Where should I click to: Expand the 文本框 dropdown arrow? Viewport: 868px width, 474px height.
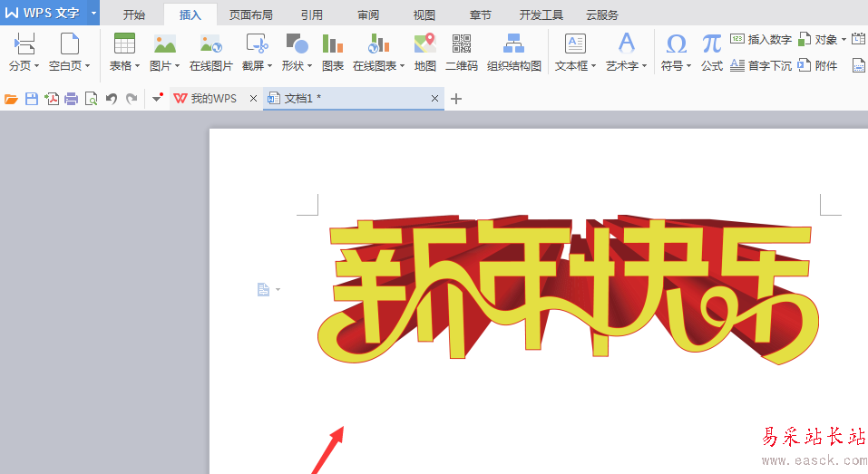coord(593,66)
